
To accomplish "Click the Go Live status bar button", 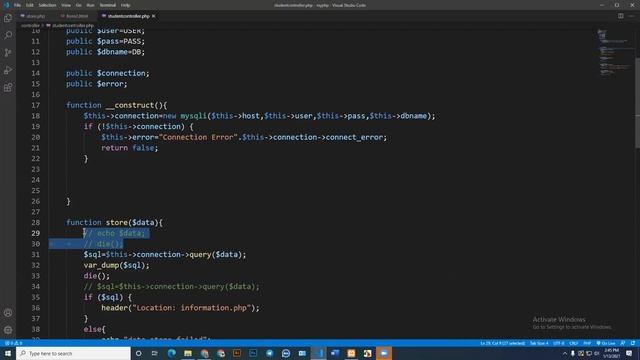I will point(606,343).
